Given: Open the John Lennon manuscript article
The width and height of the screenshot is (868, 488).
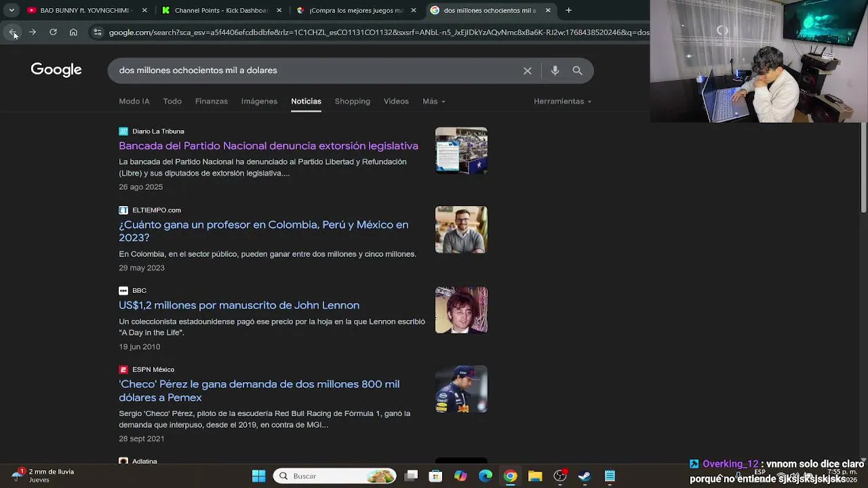Looking at the screenshot, I should [239, 305].
